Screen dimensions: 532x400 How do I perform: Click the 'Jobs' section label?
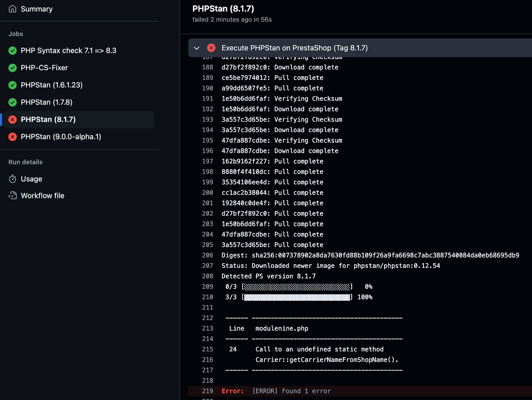tap(16, 34)
